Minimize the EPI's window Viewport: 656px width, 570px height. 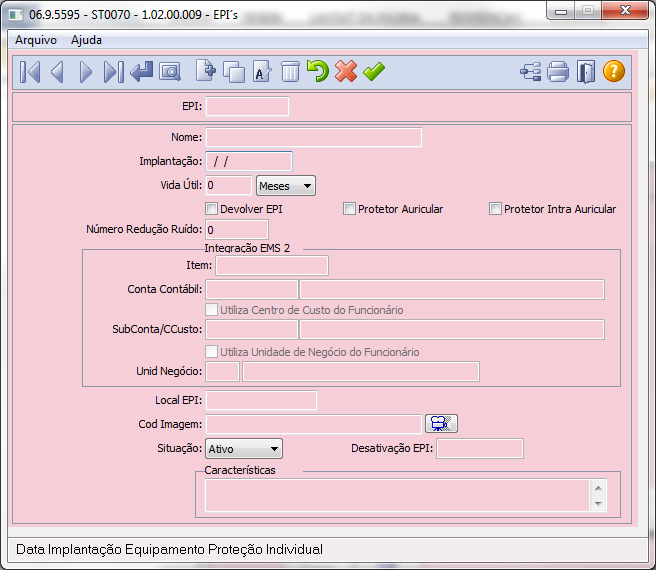pos(561,11)
